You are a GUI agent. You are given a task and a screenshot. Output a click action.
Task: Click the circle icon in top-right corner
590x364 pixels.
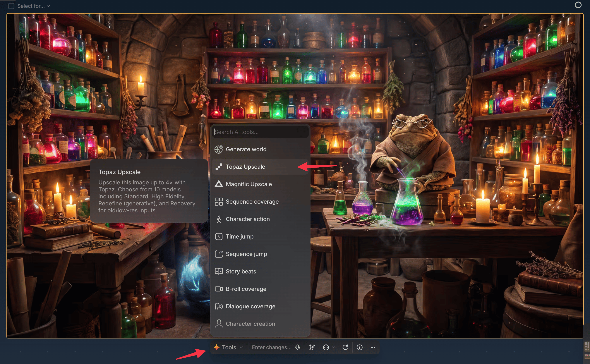(x=578, y=5)
